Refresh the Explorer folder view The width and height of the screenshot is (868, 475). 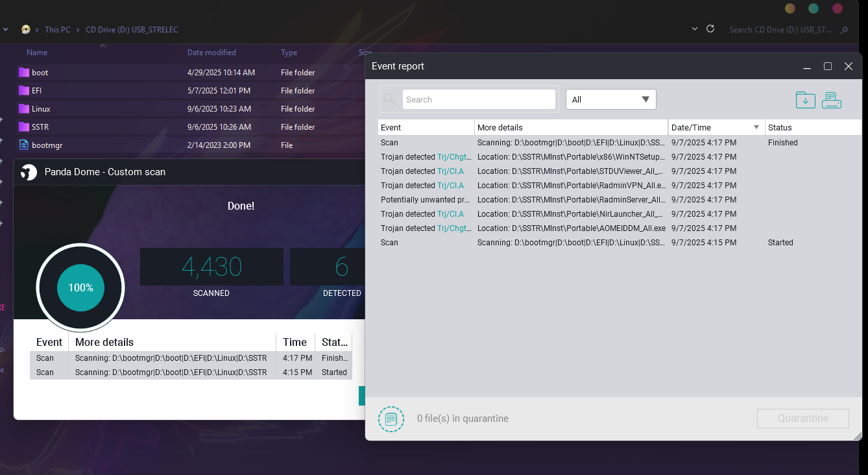pos(710,29)
